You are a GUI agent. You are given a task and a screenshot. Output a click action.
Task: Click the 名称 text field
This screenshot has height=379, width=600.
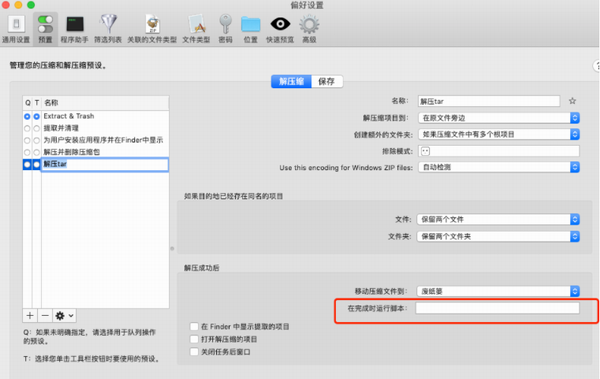489,101
